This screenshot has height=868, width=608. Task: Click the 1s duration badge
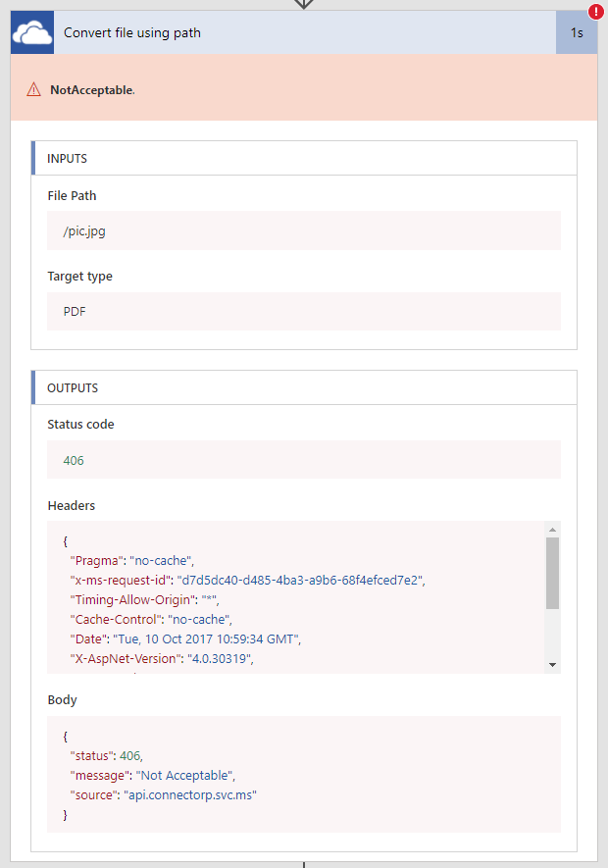(577, 33)
